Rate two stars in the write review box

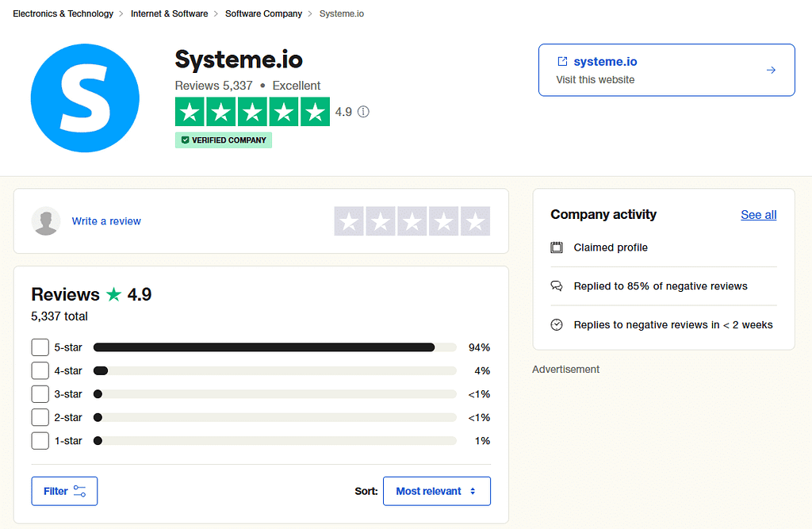381,221
